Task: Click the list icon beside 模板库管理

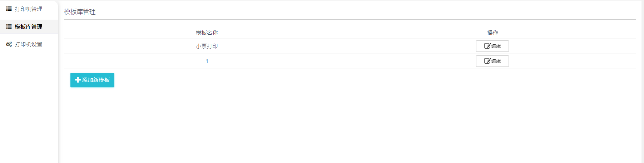Action: (x=9, y=26)
